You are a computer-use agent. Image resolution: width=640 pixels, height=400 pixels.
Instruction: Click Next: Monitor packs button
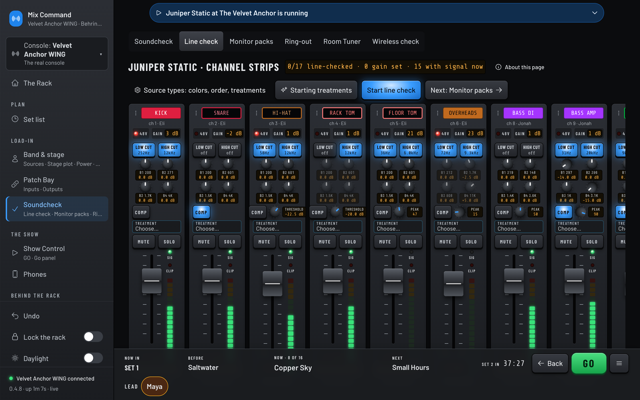466,90
